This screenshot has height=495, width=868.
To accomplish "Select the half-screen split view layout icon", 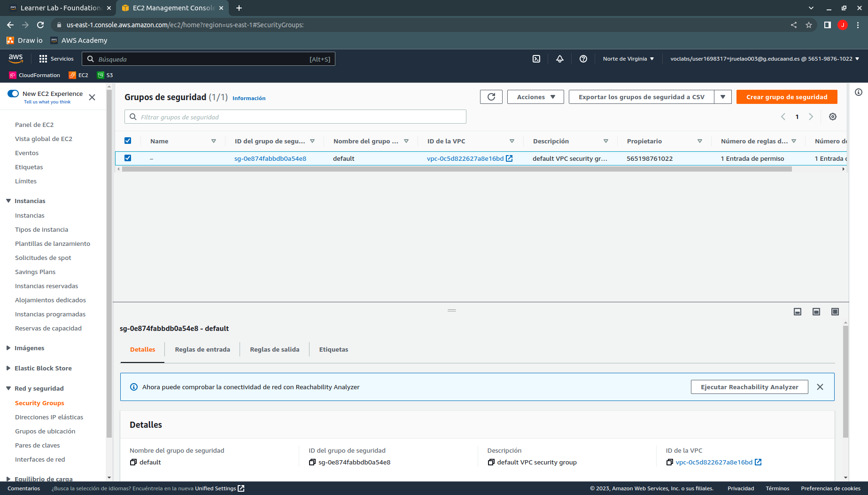I will [x=816, y=311].
